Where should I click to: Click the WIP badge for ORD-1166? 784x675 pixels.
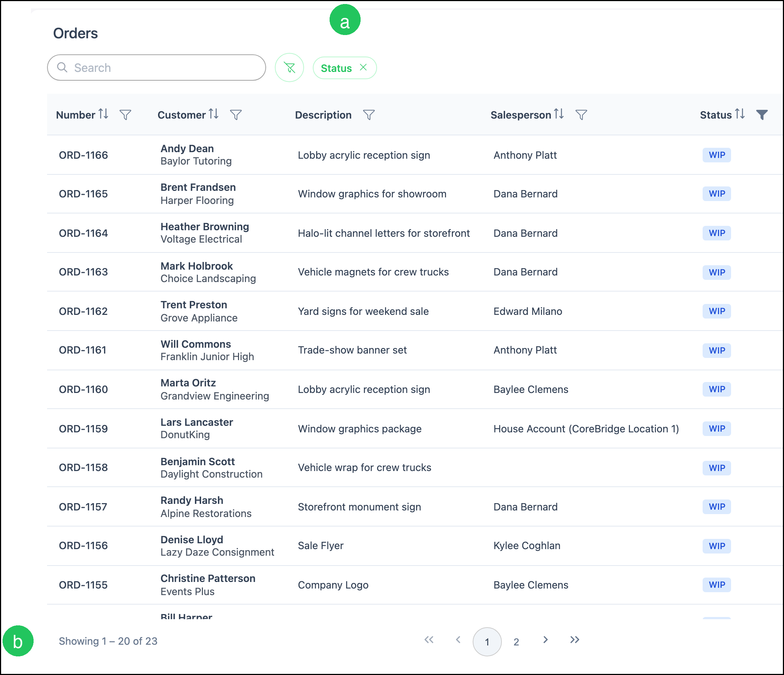click(716, 155)
